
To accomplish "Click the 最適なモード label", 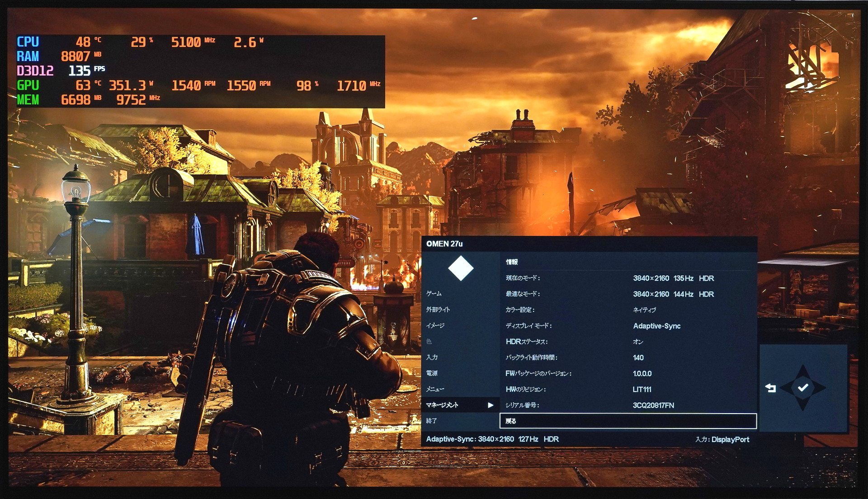I will point(523,294).
